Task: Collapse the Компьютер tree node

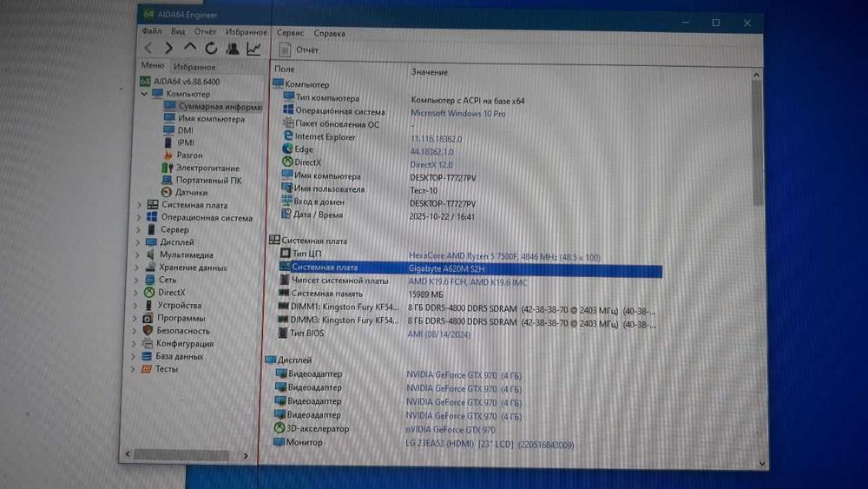Action: [x=145, y=94]
